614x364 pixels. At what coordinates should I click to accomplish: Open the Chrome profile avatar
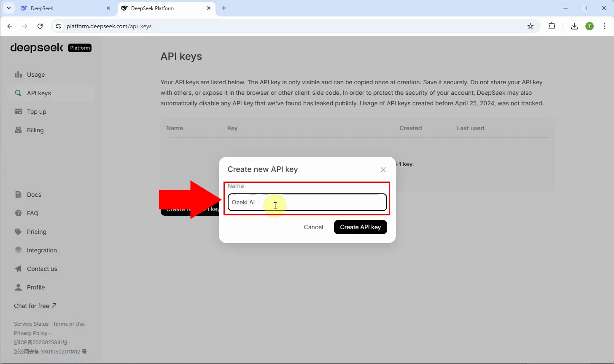point(590,26)
